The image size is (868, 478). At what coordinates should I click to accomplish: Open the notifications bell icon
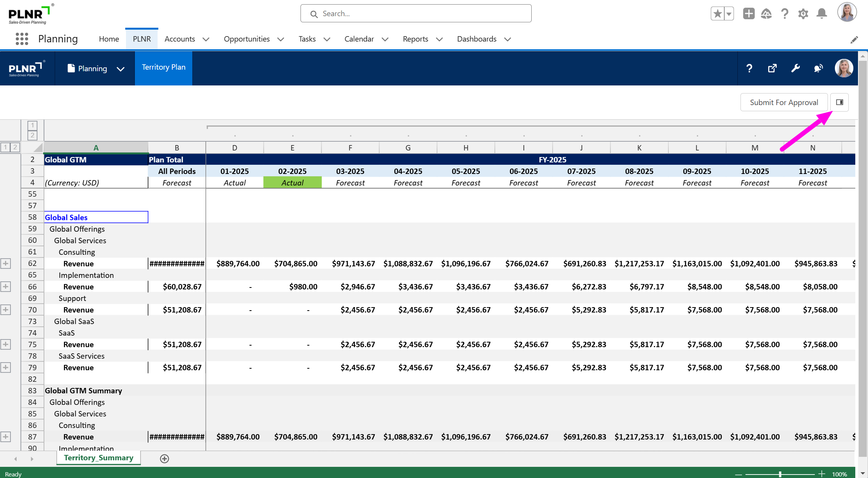pyautogui.click(x=821, y=14)
